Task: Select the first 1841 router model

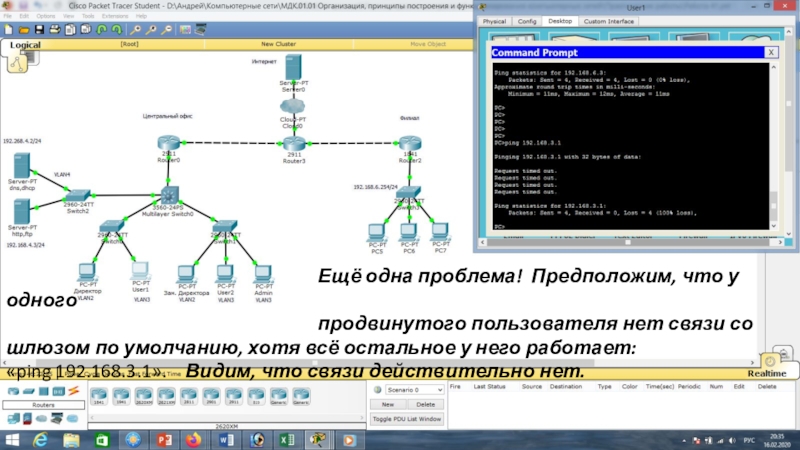Action: click(99, 396)
